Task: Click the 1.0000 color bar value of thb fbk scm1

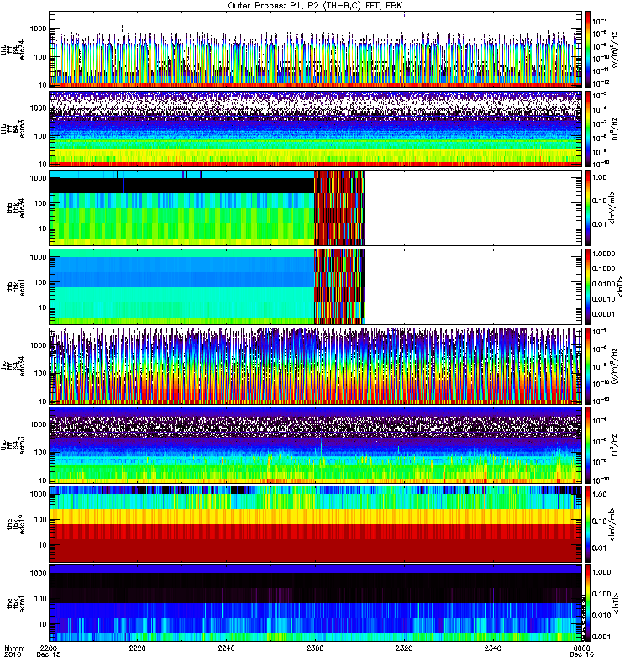Action: click(603, 255)
